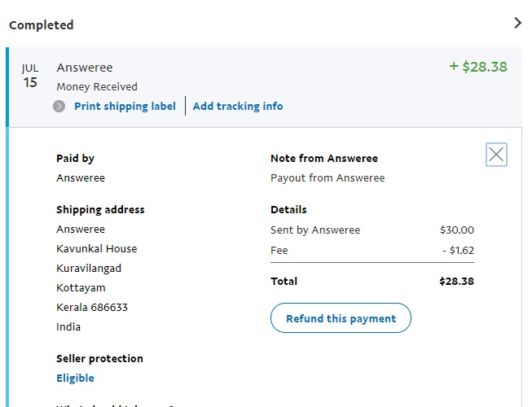Close the transaction details panel
Viewport: 532px width, 407px height.
click(496, 155)
